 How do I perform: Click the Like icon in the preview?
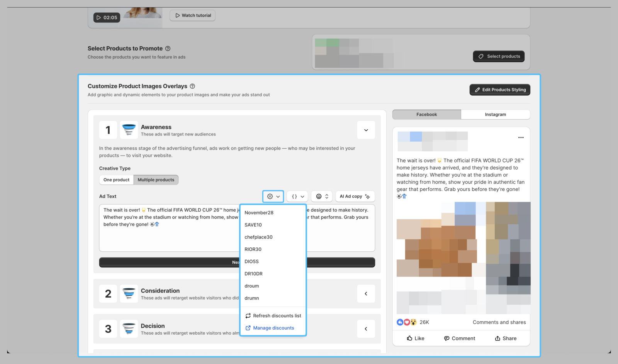click(409, 339)
